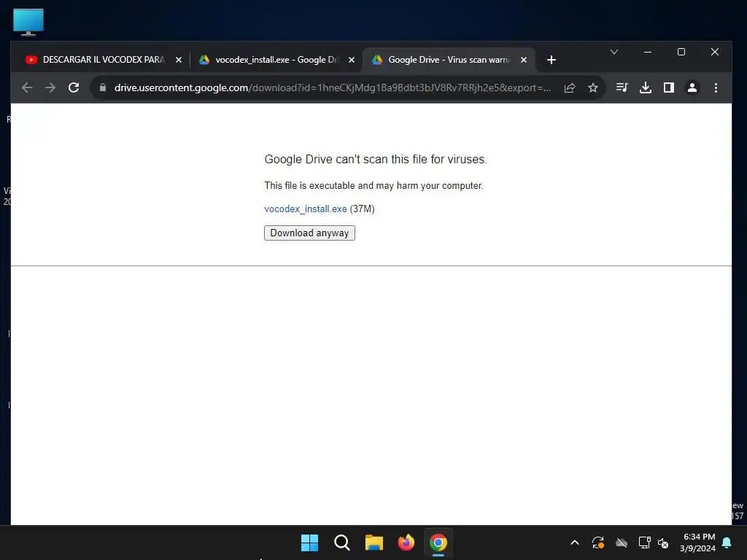
Task: Open Chrome downloads tray
Action: coord(646,87)
